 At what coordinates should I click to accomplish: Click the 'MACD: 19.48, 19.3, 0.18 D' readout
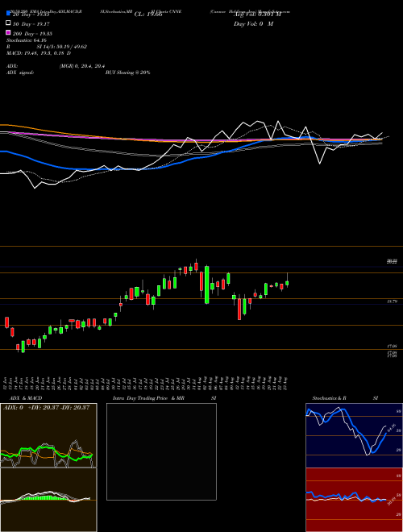[x=39, y=53]
